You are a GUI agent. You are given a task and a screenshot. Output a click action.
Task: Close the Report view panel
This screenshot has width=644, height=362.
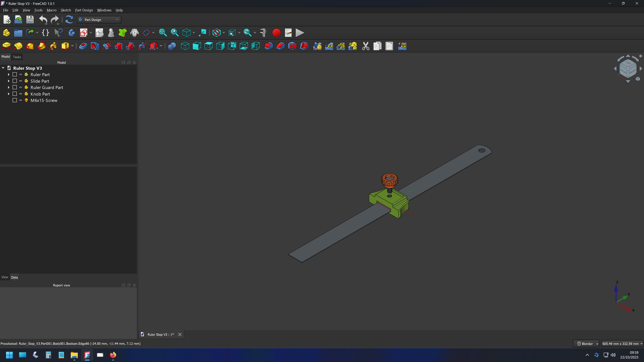coord(135,285)
